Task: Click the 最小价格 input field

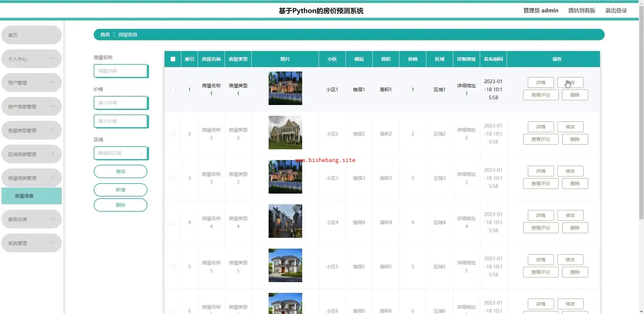Action: click(x=121, y=103)
